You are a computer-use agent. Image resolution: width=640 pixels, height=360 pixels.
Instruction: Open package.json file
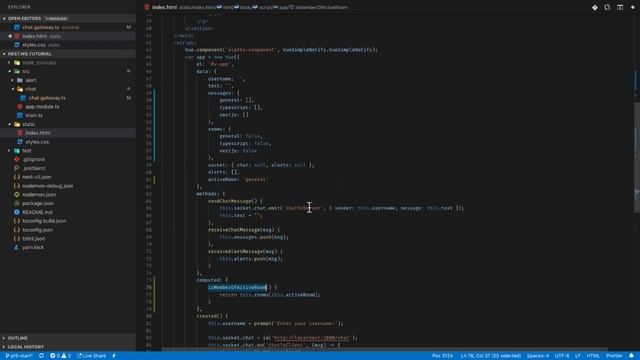tap(38, 203)
